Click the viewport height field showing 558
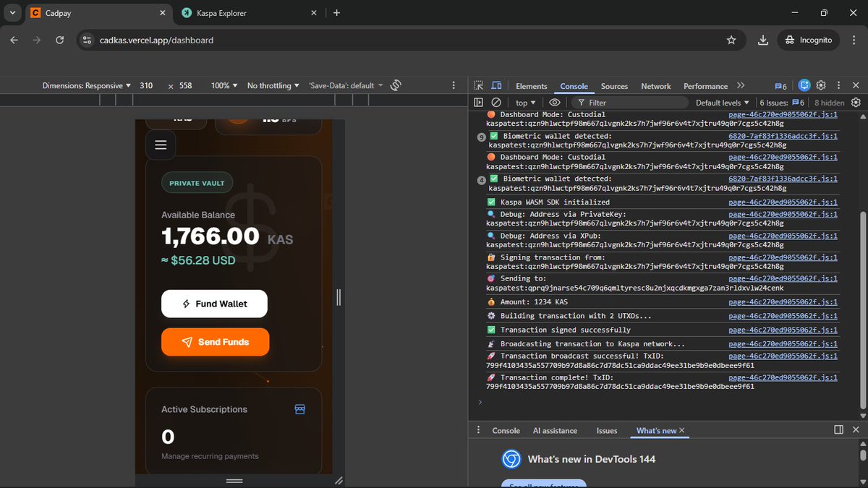This screenshot has height=488, width=868. [187, 85]
